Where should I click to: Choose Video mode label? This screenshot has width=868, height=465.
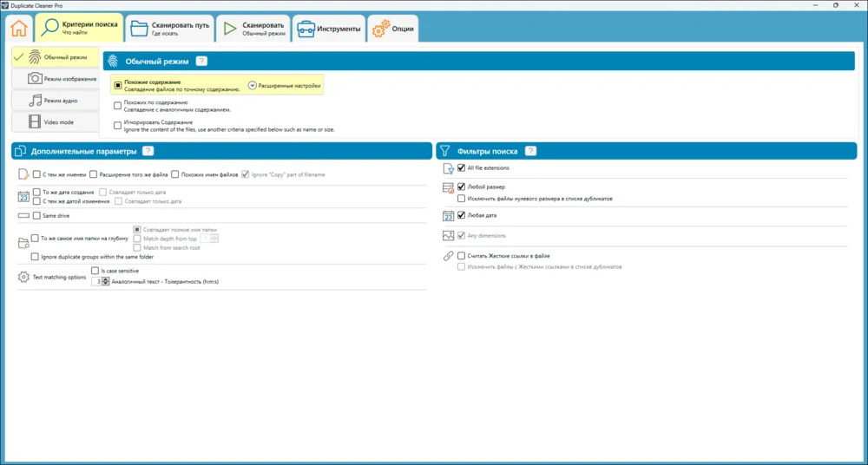pyautogui.click(x=59, y=121)
